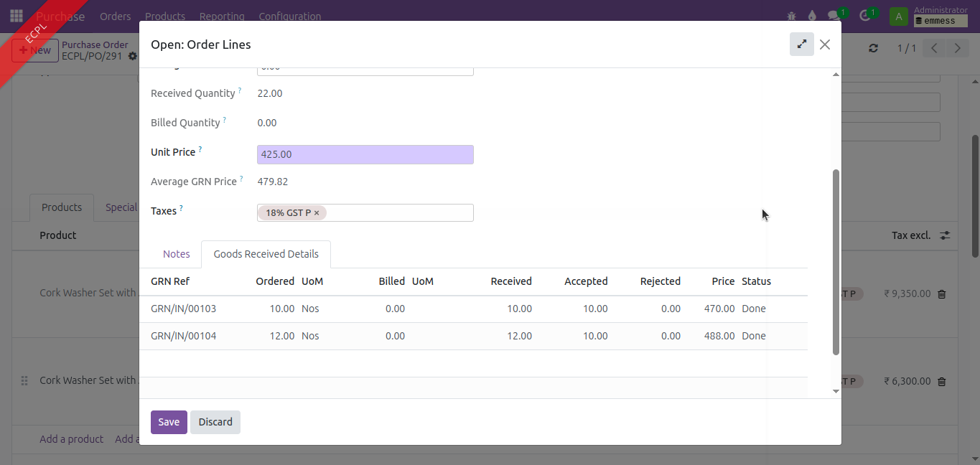Discard the order line changes
The width and height of the screenshot is (980, 465).
coord(215,422)
